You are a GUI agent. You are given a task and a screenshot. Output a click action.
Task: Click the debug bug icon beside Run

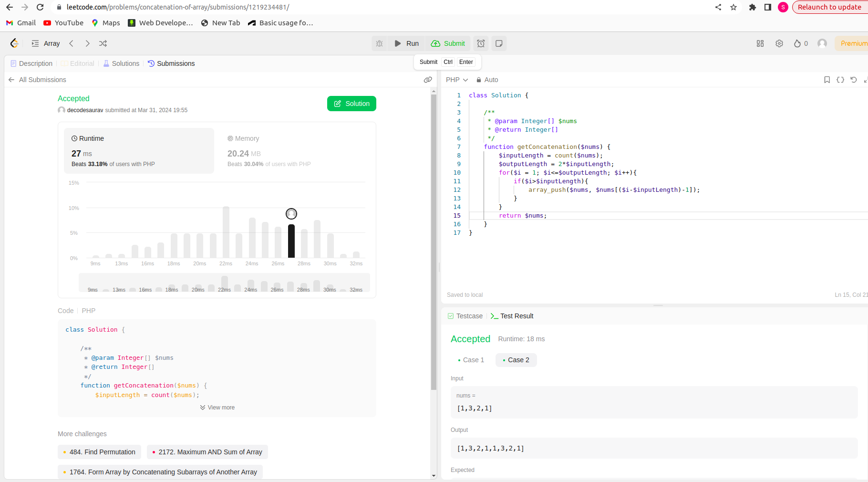[x=379, y=43]
